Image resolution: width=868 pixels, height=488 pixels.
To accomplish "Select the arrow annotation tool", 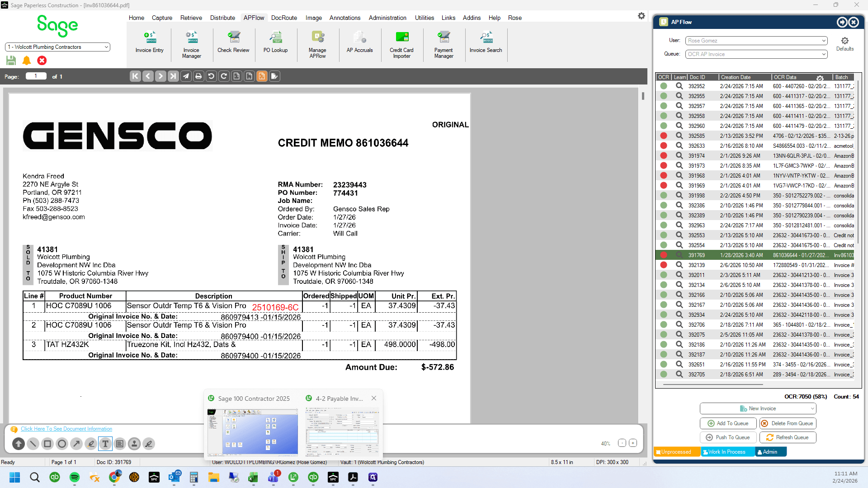I will pos(76,444).
